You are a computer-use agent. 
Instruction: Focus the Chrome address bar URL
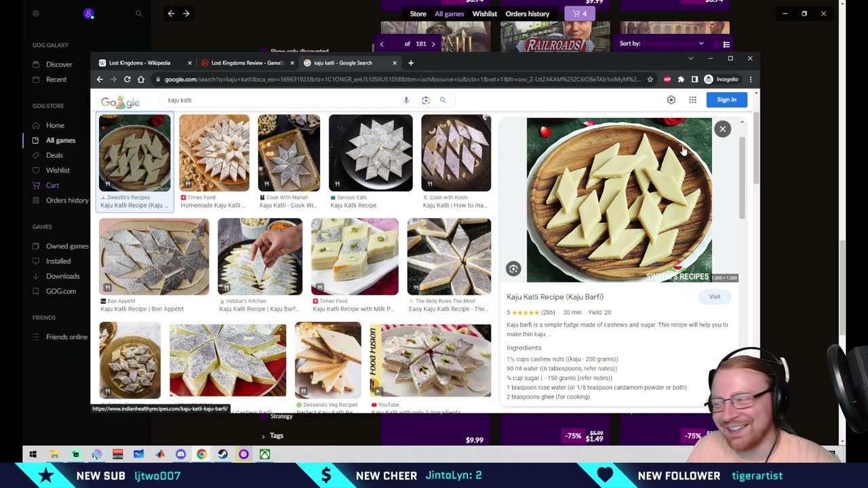click(x=402, y=79)
